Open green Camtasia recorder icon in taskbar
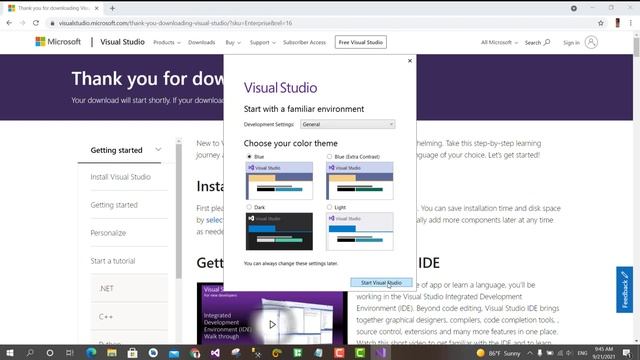 360,353
